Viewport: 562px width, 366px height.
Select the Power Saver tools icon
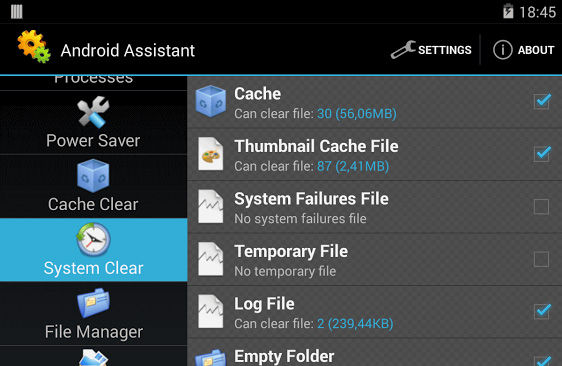pos(93,112)
